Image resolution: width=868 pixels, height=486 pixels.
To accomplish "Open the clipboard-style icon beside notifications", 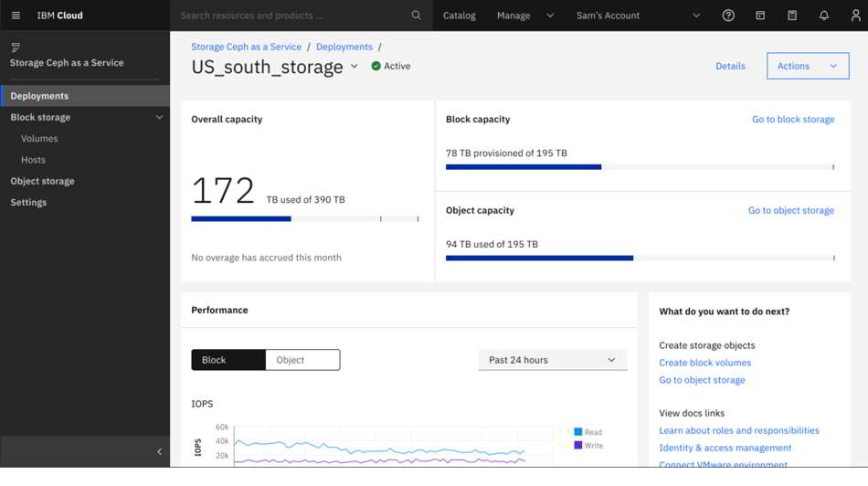I will (792, 16).
